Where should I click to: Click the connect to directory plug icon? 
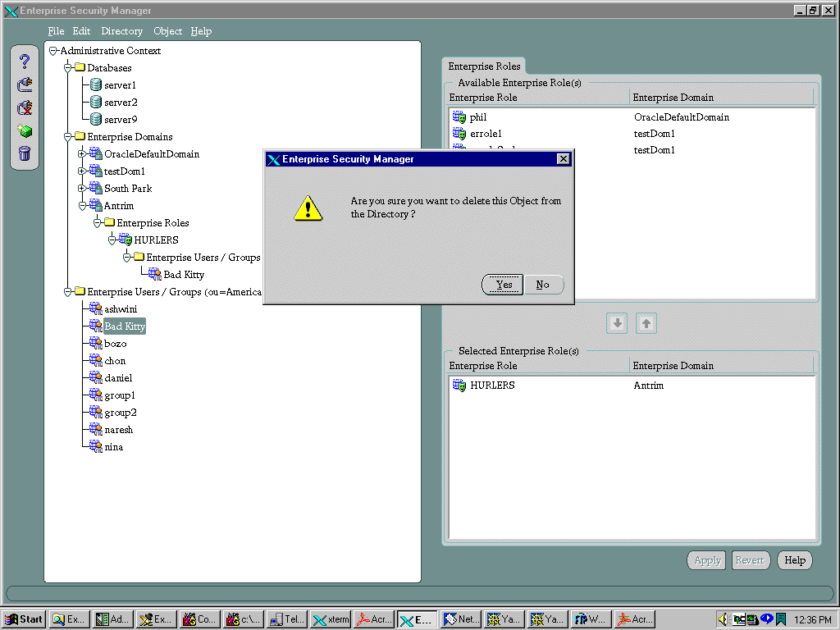coord(25,84)
